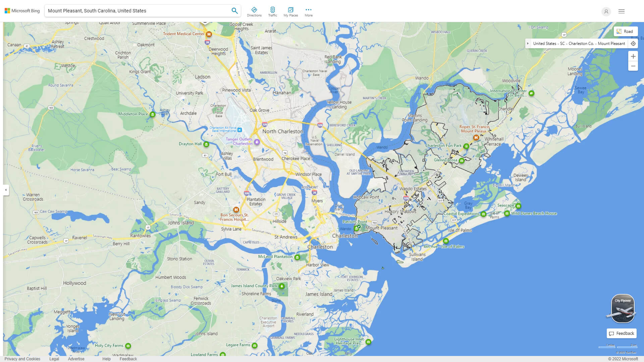Zoom in using the plus icon
Viewport: 644px width, 362px height.
point(633,56)
